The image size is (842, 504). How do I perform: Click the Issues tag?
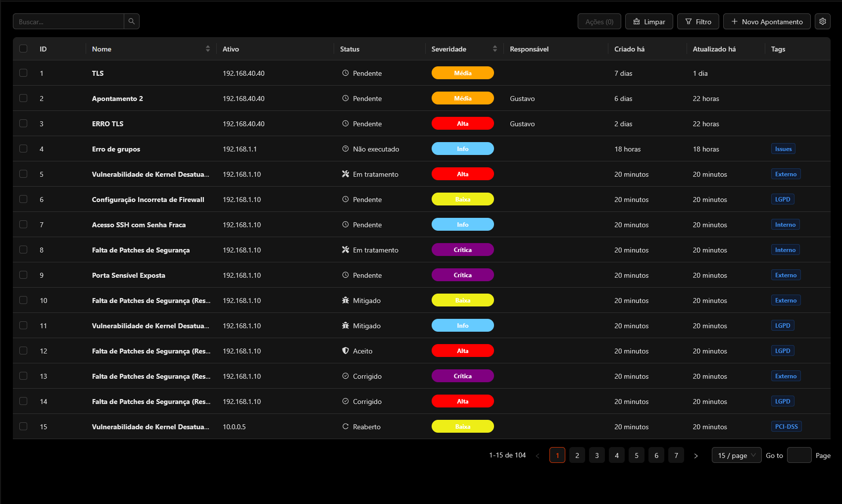click(x=783, y=149)
